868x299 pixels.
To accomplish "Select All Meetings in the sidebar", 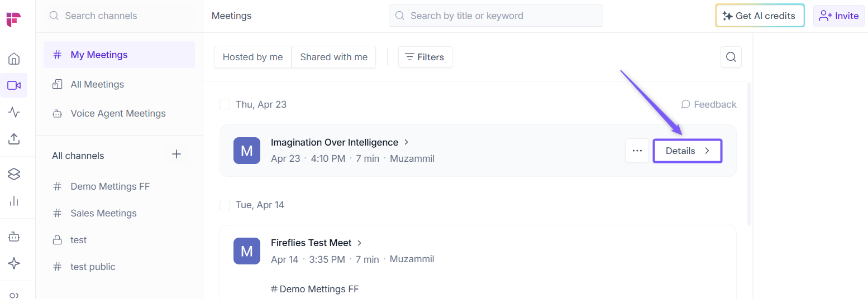I will pyautogui.click(x=97, y=84).
